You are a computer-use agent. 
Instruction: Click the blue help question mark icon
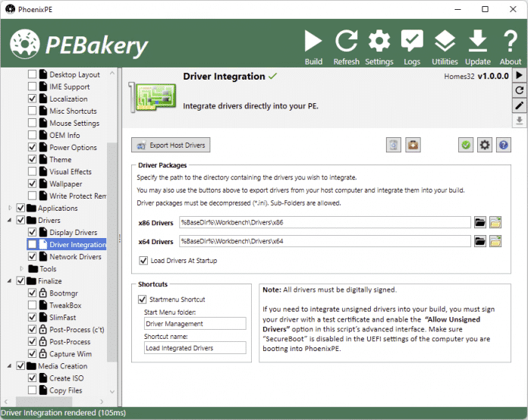[502, 145]
